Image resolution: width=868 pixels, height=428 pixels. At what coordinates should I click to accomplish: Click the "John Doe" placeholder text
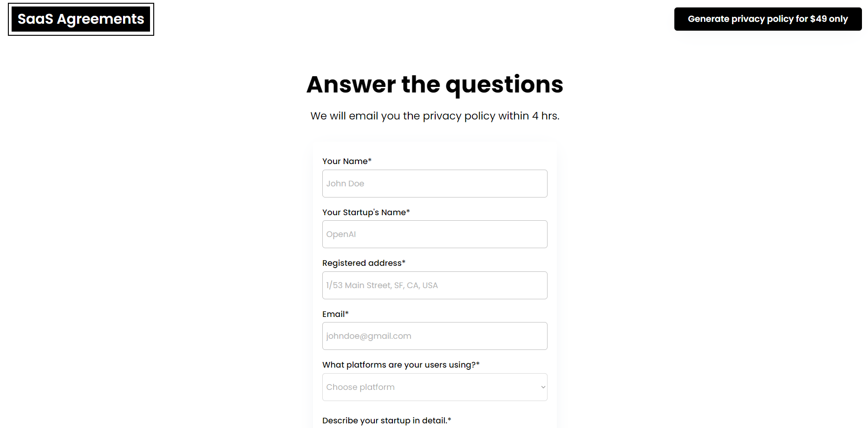coord(345,184)
